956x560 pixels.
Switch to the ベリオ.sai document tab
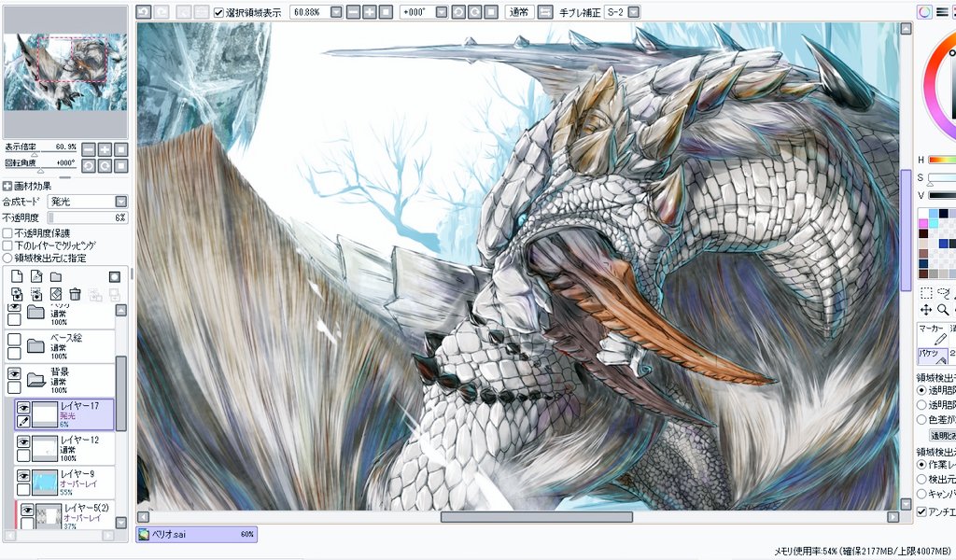point(196,535)
